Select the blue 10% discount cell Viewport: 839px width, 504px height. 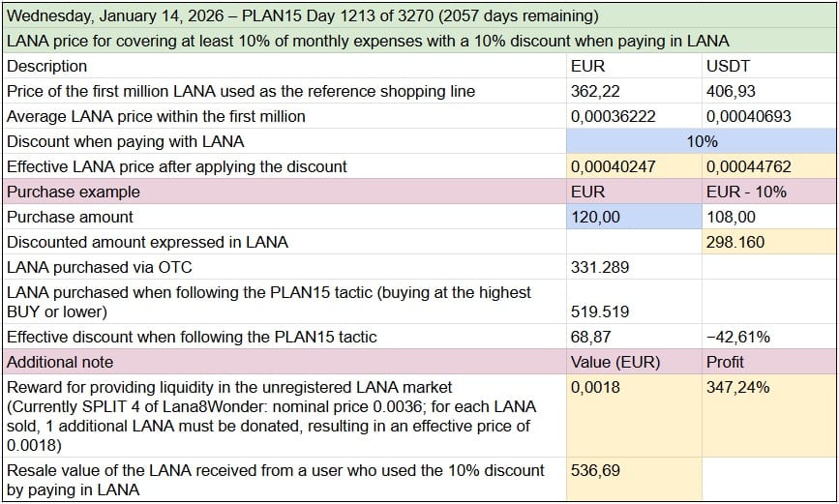[x=701, y=141]
